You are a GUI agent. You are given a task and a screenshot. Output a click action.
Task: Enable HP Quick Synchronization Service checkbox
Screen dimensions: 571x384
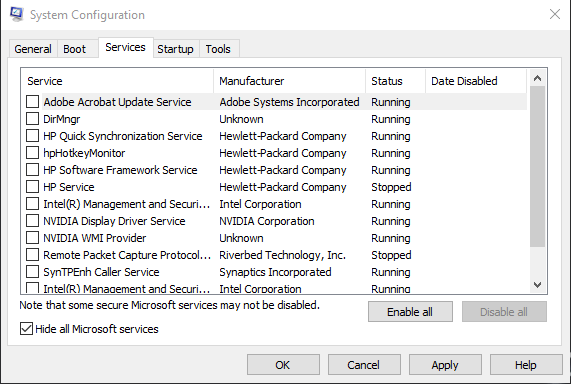pyautogui.click(x=32, y=136)
